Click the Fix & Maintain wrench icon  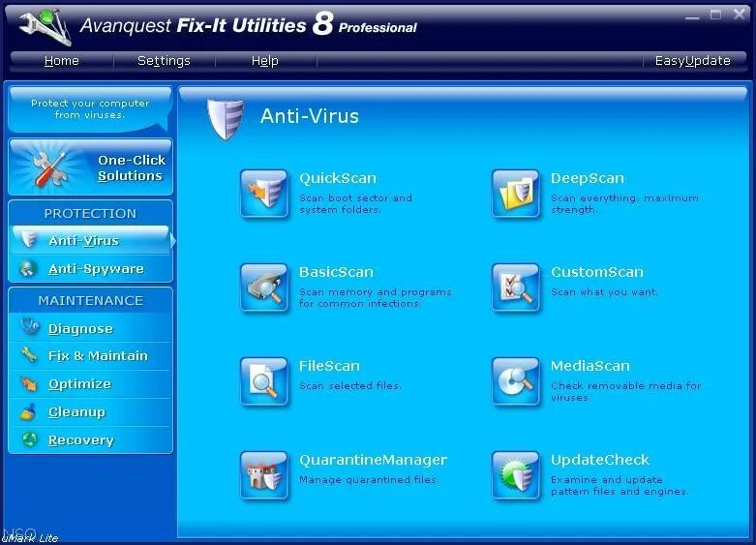pos(28,355)
